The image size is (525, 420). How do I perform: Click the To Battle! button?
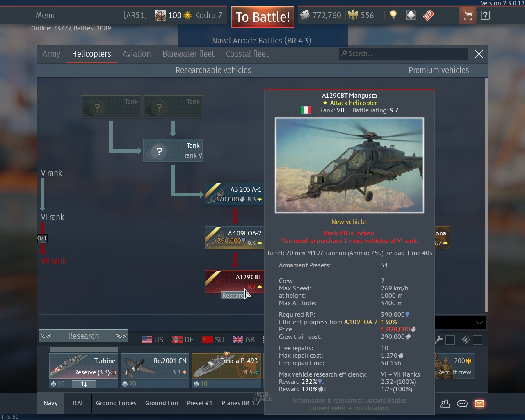pos(263,17)
